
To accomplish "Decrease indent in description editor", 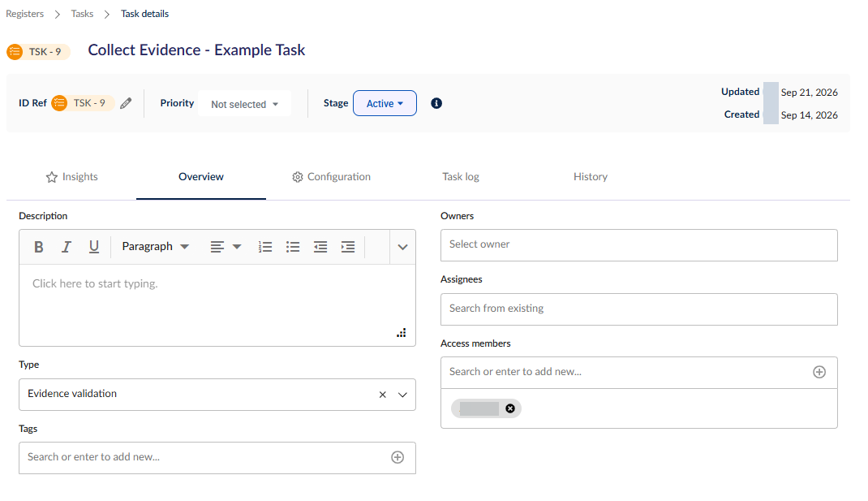I will tap(320, 247).
